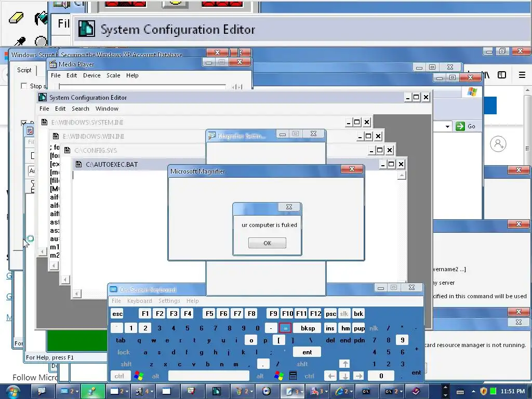Click the space bar on On-Screen Keyboard

pos(209,376)
